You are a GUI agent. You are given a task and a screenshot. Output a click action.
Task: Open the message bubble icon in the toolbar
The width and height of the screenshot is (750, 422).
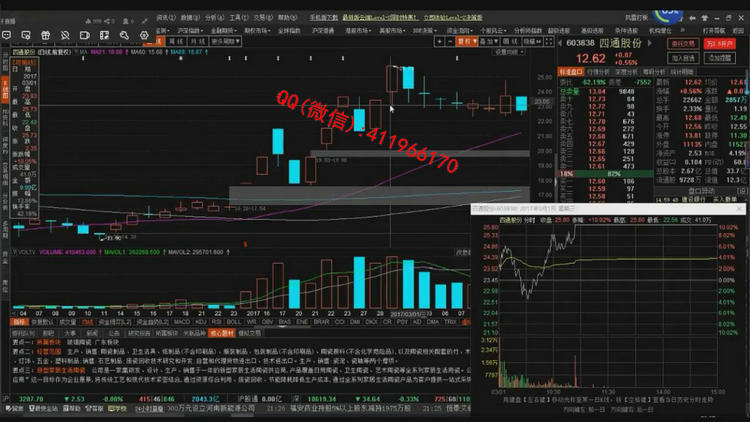pyautogui.click(x=6, y=35)
